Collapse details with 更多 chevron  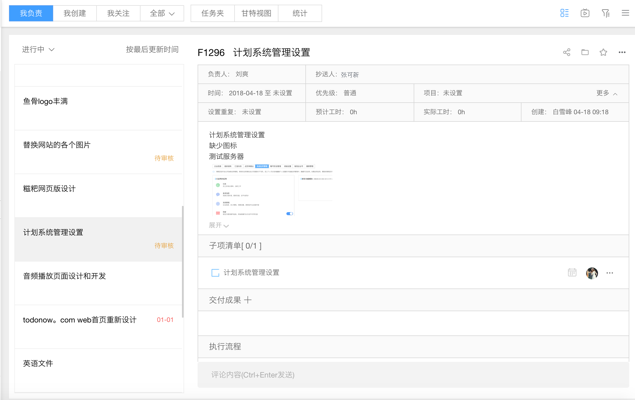pyautogui.click(x=607, y=93)
